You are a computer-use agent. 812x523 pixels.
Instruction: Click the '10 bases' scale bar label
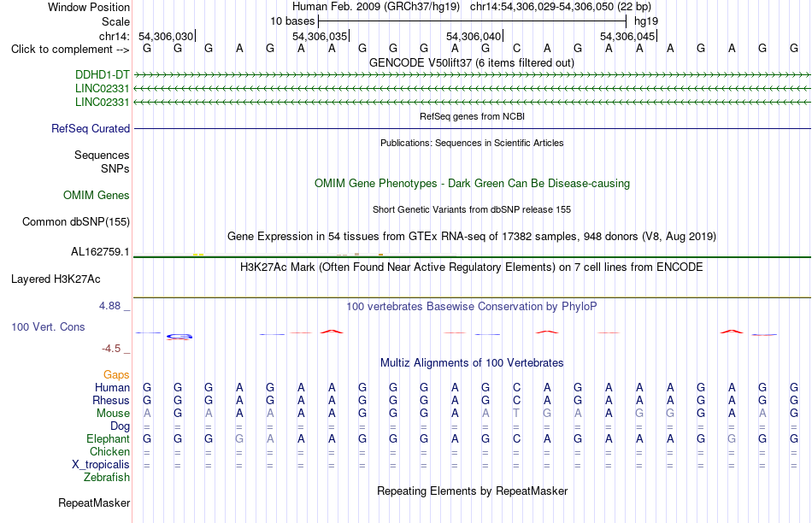292,21
